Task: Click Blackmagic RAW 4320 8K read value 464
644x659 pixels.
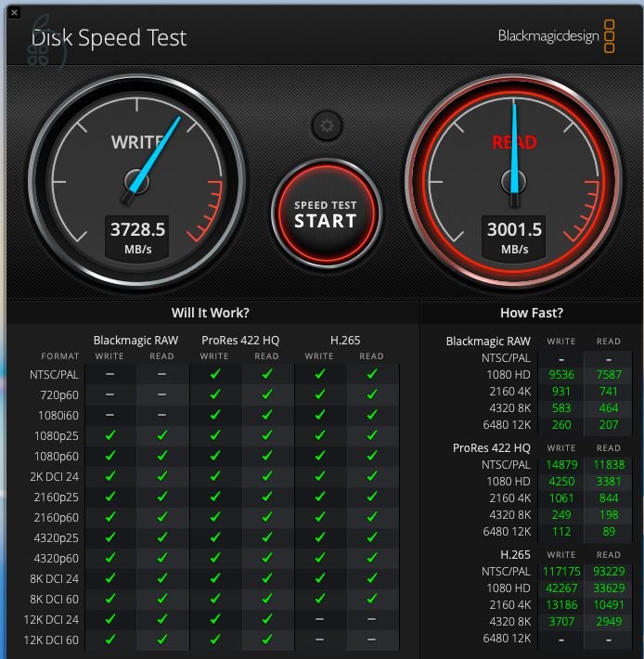Action: [609, 408]
